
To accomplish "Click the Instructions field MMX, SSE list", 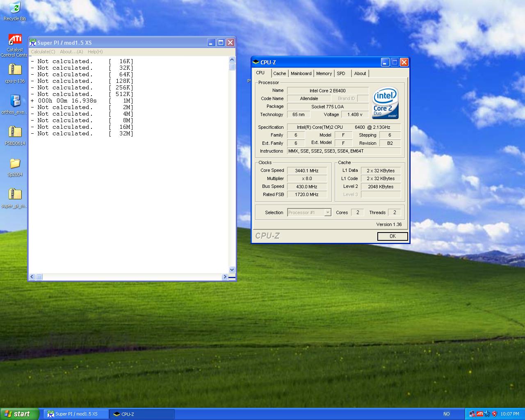I will pyautogui.click(x=344, y=151).
